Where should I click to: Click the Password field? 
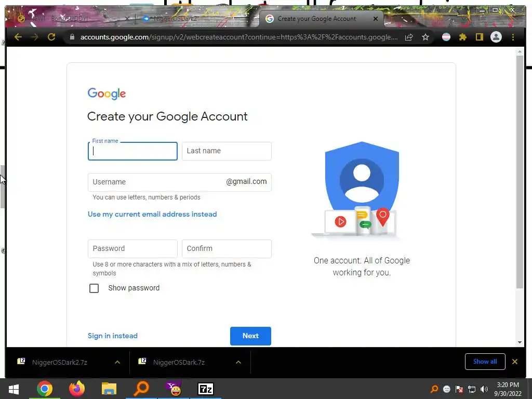click(x=132, y=249)
